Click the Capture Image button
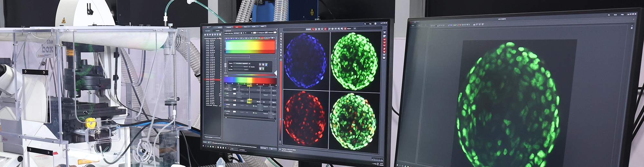The image size is (644, 167). point(263,148)
